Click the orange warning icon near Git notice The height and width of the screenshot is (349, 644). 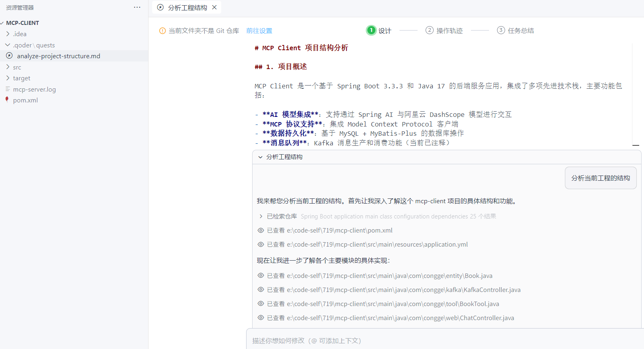pyautogui.click(x=163, y=31)
